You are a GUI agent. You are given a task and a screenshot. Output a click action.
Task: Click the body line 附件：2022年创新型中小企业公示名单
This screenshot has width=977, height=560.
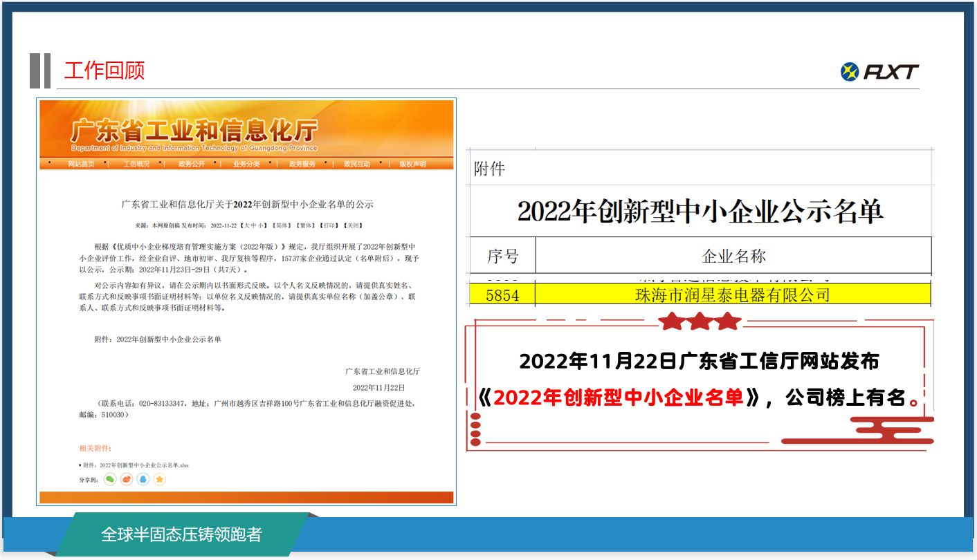(x=158, y=339)
